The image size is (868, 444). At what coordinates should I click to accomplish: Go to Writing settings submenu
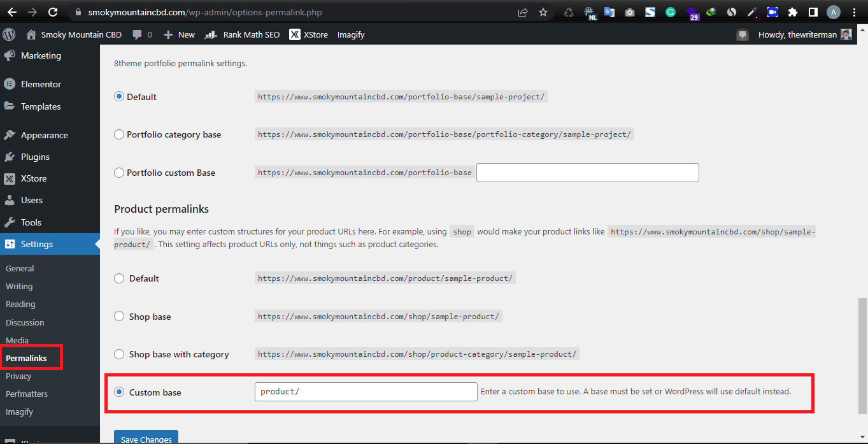point(19,286)
